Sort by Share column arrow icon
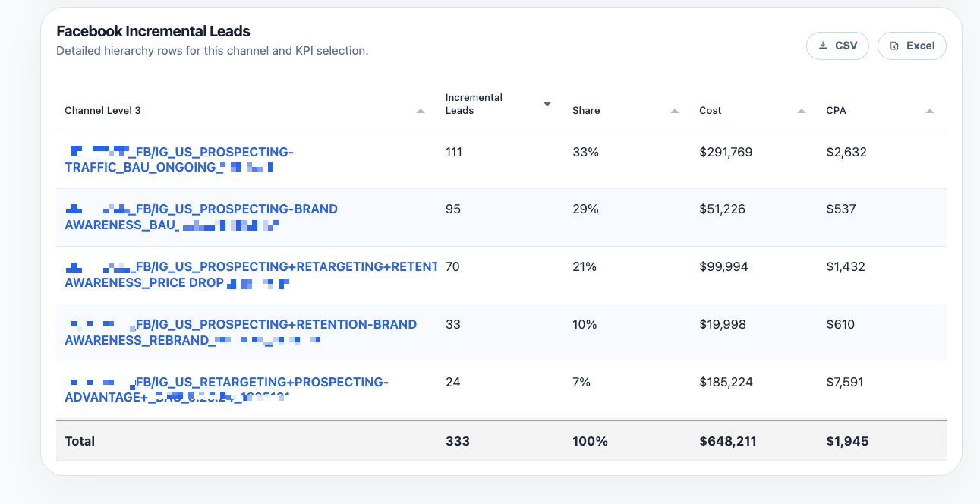980x504 pixels. pyautogui.click(x=675, y=111)
